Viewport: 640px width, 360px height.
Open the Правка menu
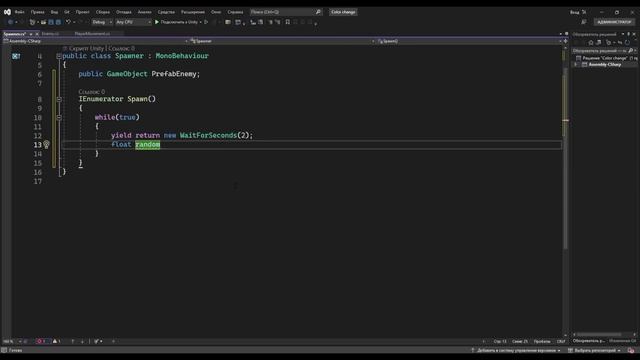coord(38,12)
